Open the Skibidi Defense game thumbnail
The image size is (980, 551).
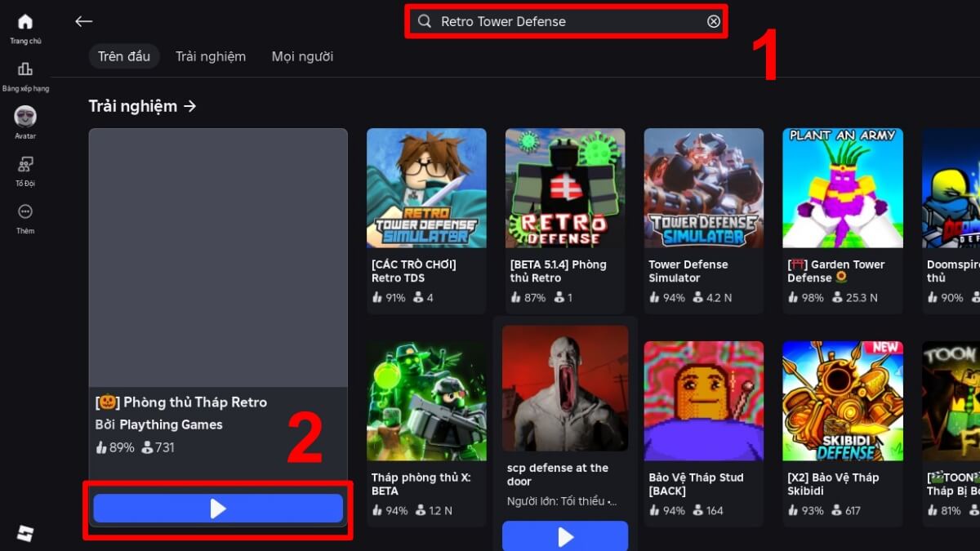(x=842, y=401)
